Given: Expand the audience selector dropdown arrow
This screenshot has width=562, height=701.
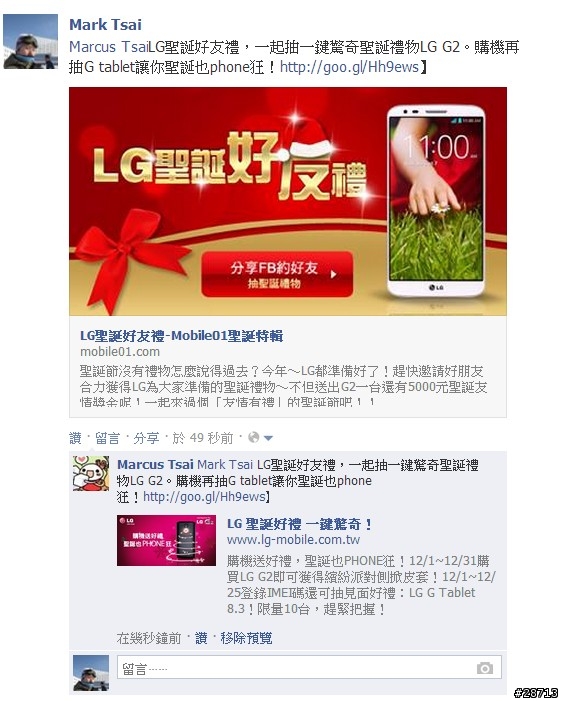Looking at the screenshot, I should pos(268,438).
